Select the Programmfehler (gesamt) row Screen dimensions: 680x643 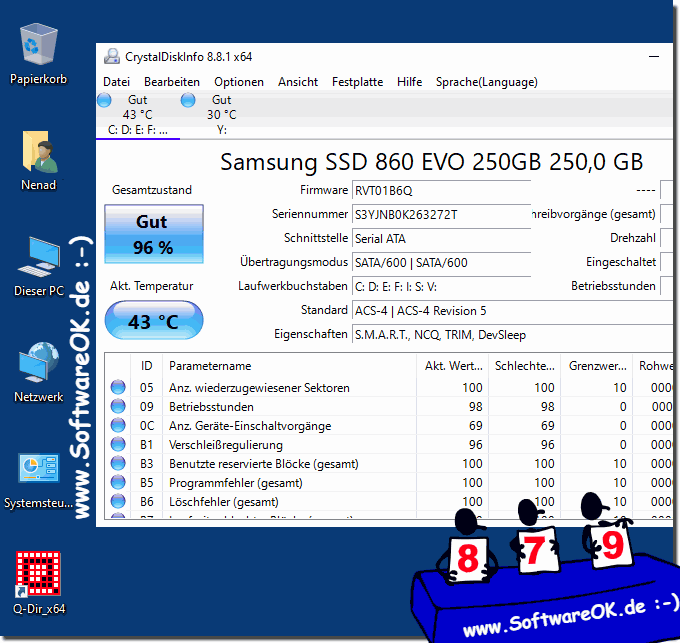click(x=389, y=483)
